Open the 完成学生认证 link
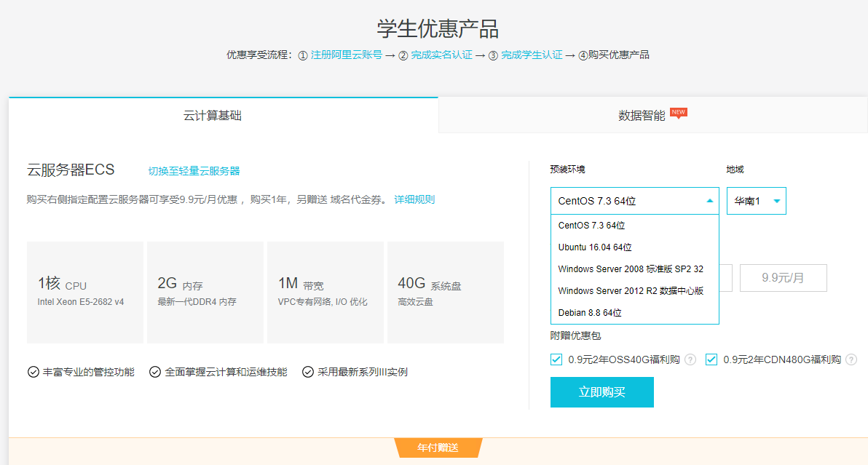This screenshot has width=868, height=465. [532, 55]
